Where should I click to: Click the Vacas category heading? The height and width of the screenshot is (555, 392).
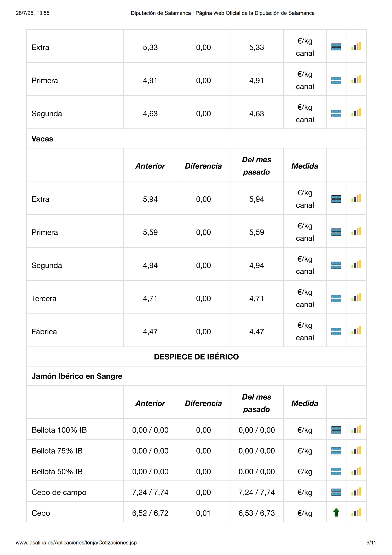tap(42, 139)
